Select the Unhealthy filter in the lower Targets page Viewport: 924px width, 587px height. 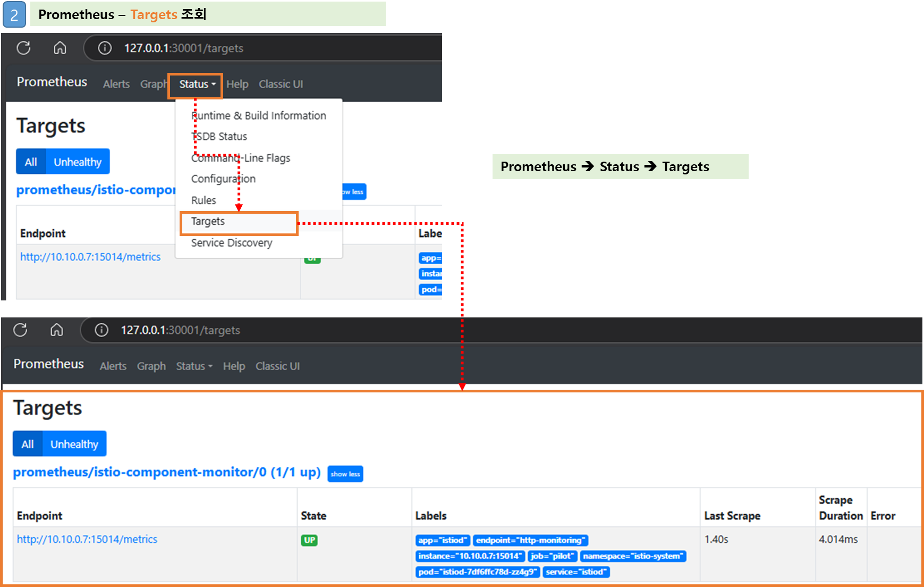74,444
